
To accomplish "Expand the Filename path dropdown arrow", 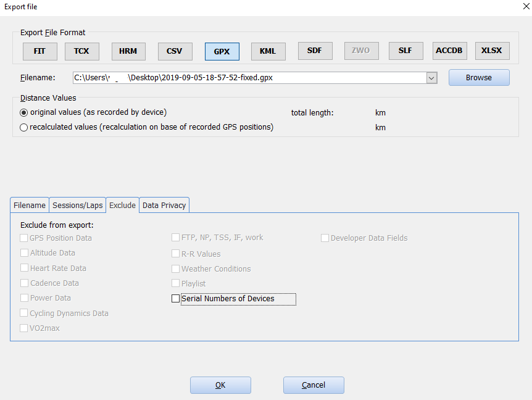I will (x=431, y=78).
